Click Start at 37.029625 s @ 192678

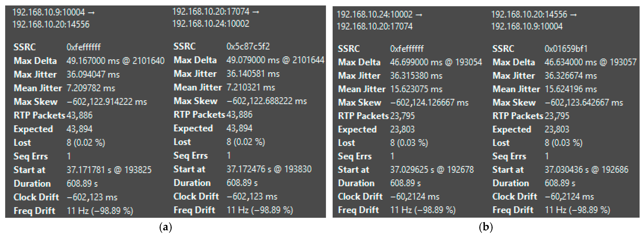[432, 170]
